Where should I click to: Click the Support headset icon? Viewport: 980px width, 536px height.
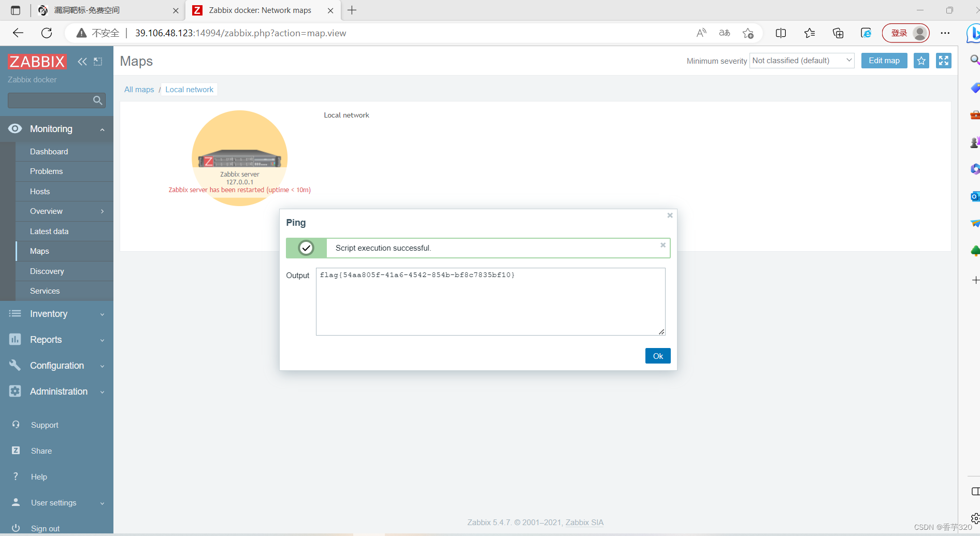click(16, 425)
